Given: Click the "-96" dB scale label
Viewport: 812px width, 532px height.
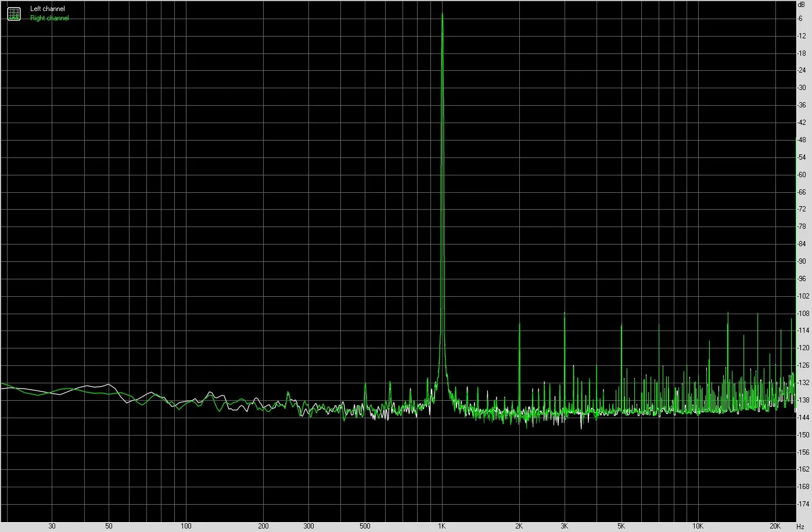Looking at the screenshot, I should pos(802,279).
